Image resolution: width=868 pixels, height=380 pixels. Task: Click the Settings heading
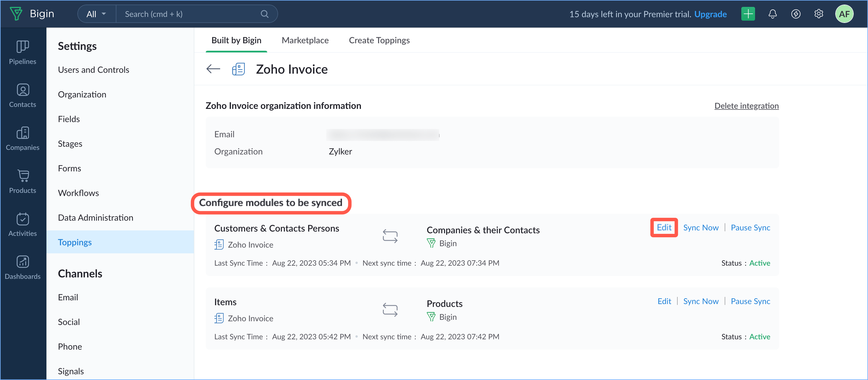[x=77, y=46]
